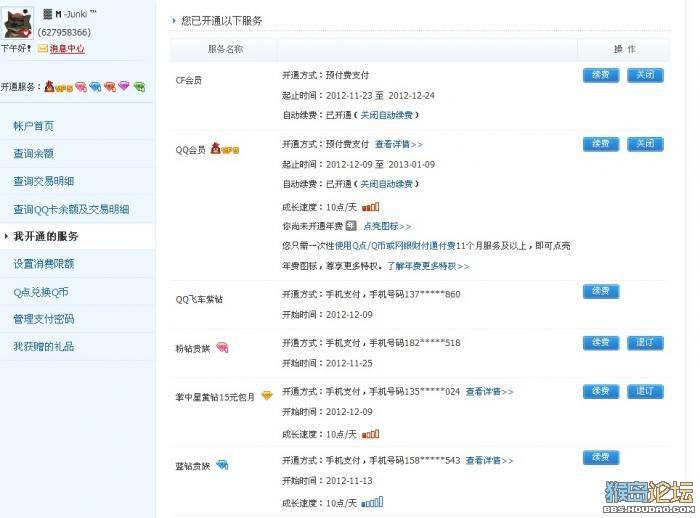
Task: Click 操作 column header
Action: coord(624,49)
